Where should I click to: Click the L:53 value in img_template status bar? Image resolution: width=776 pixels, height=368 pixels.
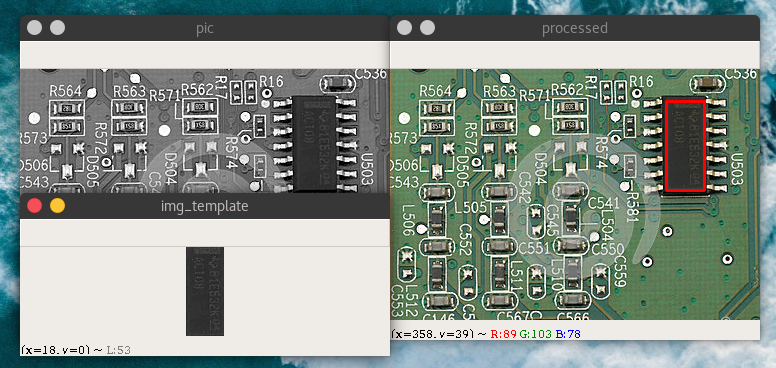point(118,350)
